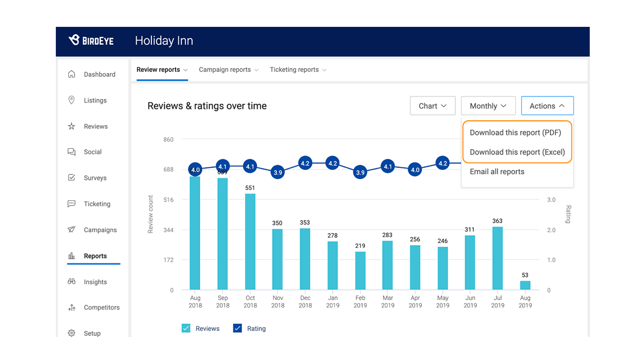Click the Jun 2019 bar labeled 311

470,263
